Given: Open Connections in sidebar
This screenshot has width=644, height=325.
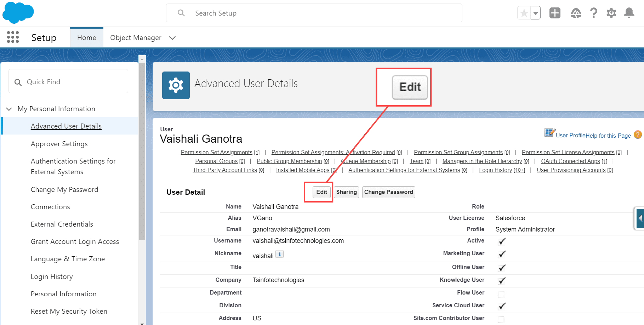Looking at the screenshot, I should 50,207.
